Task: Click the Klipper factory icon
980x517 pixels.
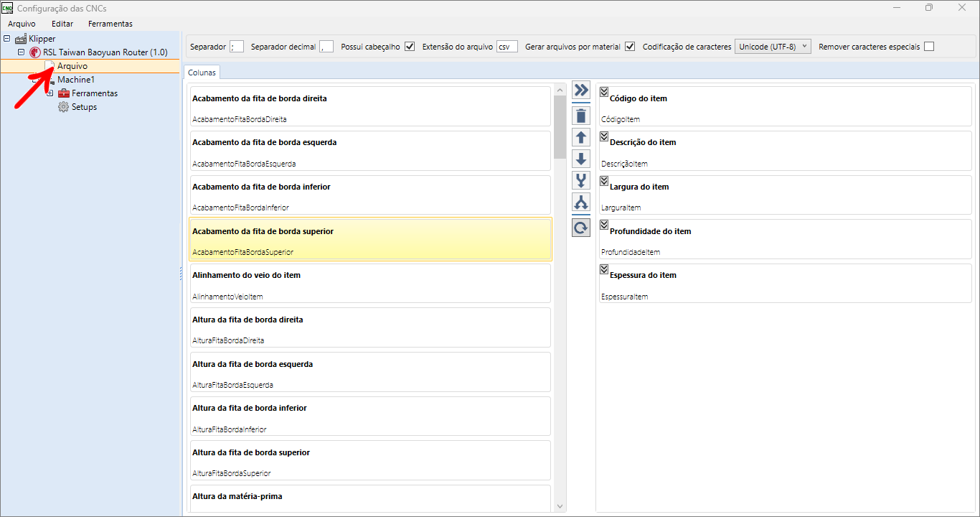Action: point(21,39)
